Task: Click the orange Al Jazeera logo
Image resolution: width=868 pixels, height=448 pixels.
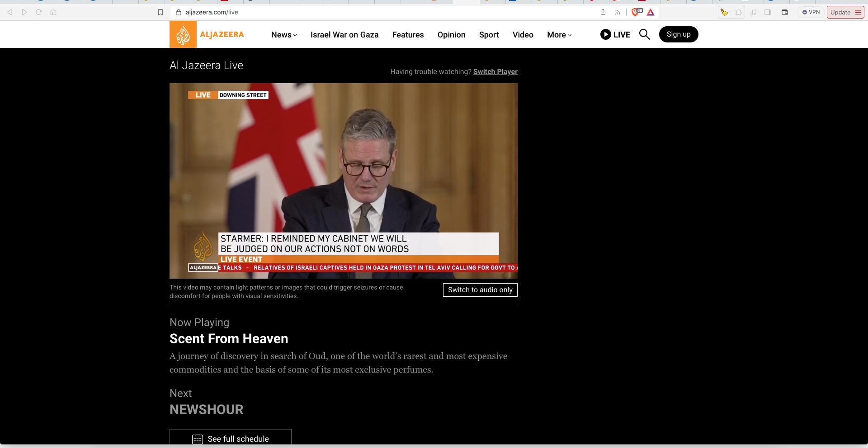Action: [183, 34]
